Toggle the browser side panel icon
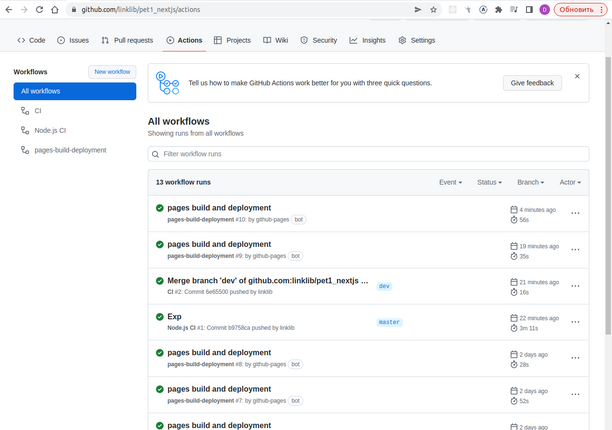 coord(529,10)
